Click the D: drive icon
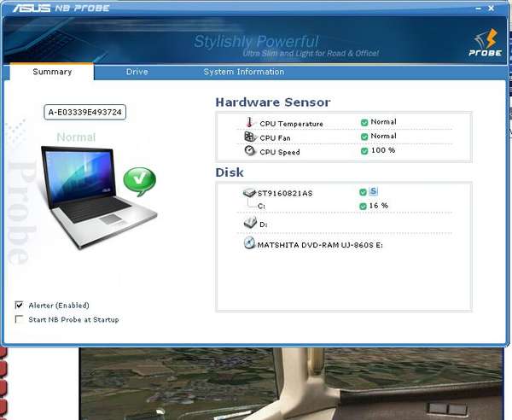Viewport: 512px width, 420px height. [x=250, y=223]
